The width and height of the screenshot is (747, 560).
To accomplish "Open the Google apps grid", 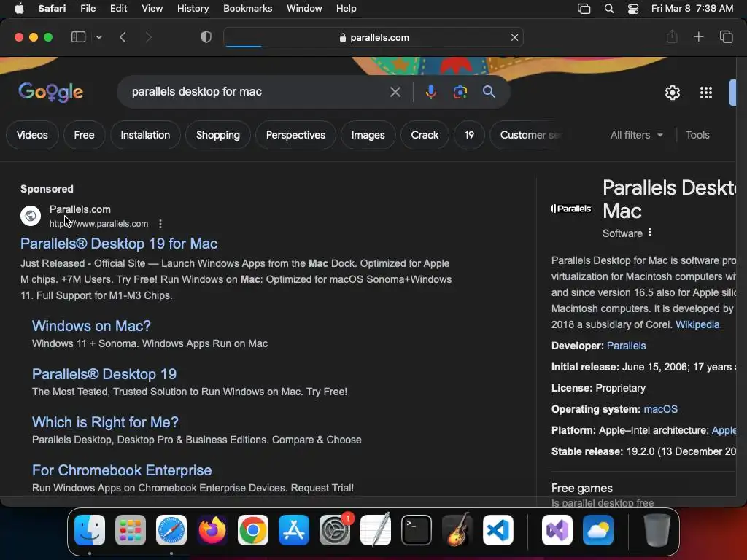I will [x=706, y=93].
